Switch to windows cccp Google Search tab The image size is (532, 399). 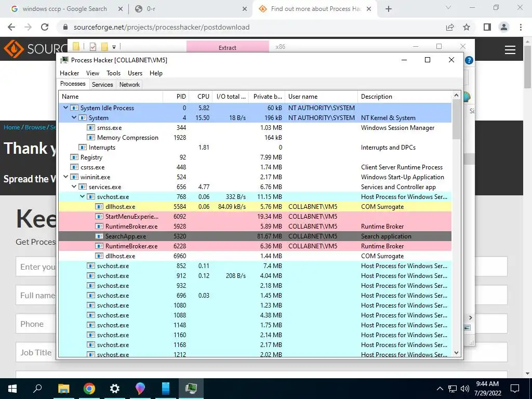[64, 9]
